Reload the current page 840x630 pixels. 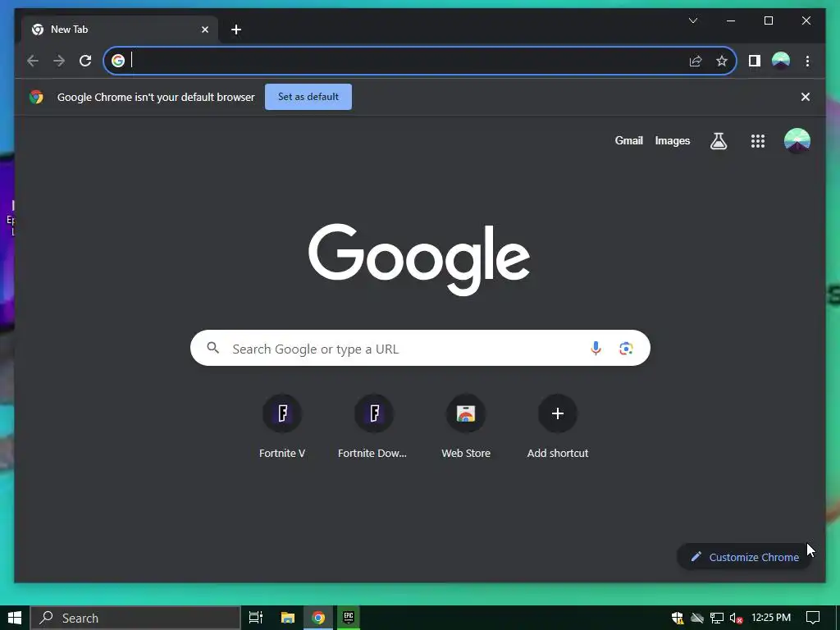click(85, 61)
